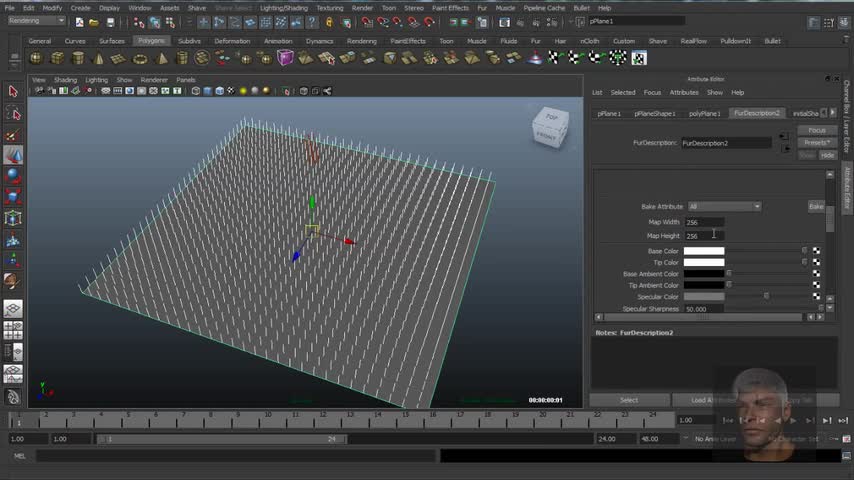Open the fur Presets menu button
854x480 pixels.
pyautogui.click(x=817, y=143)
